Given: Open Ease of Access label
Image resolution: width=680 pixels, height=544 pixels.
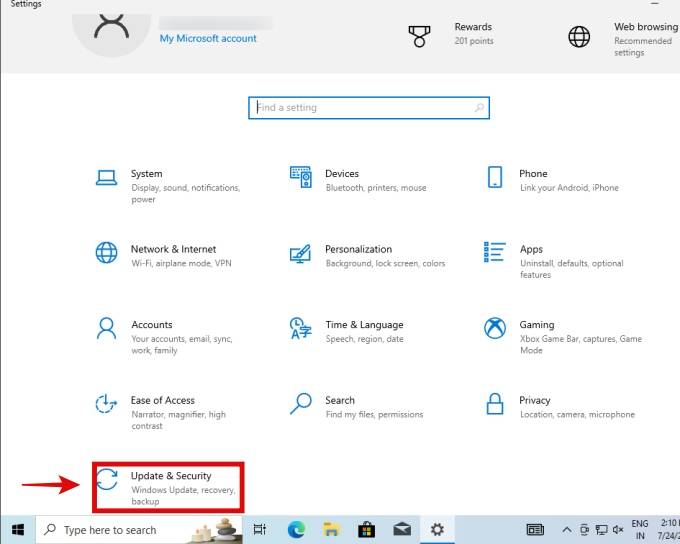Looking at the screenshot, I should coord(163,400).
